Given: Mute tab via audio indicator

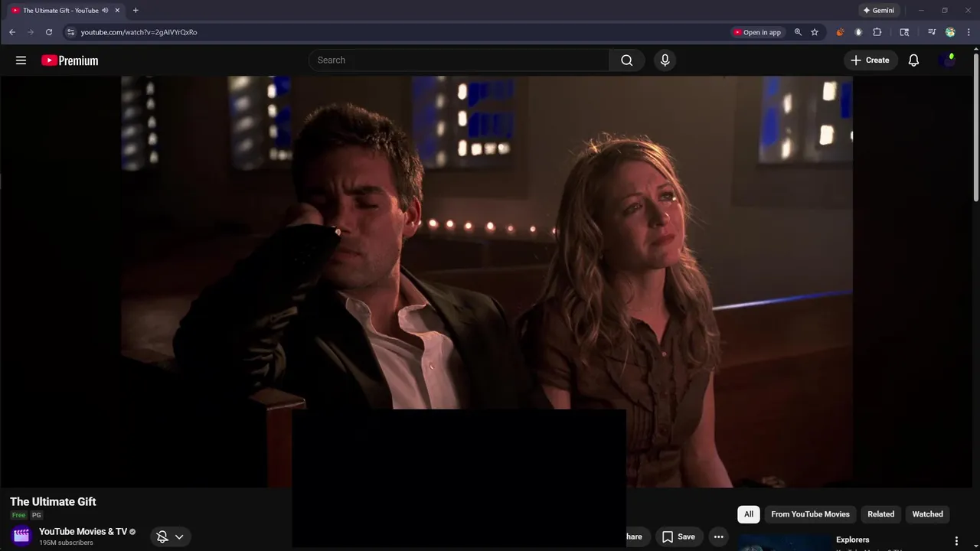Looking at the screenshot, I should tap(105, 11).
